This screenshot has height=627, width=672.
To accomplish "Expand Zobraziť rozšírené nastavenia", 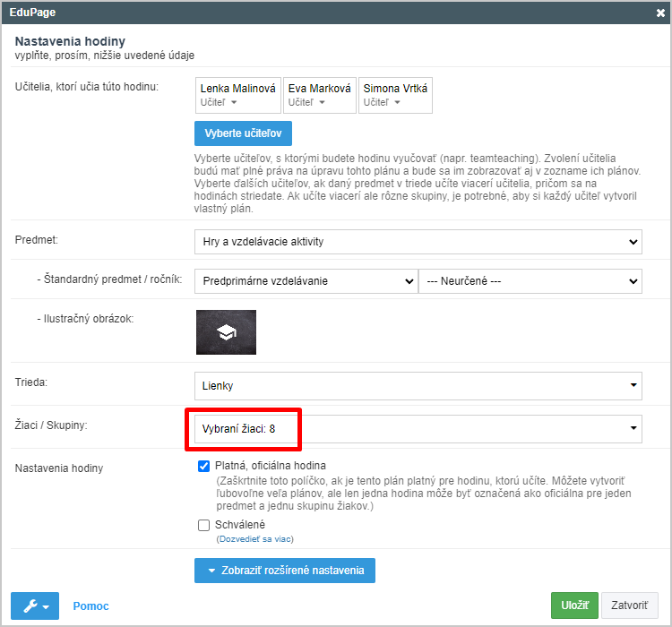I will 285,571.
